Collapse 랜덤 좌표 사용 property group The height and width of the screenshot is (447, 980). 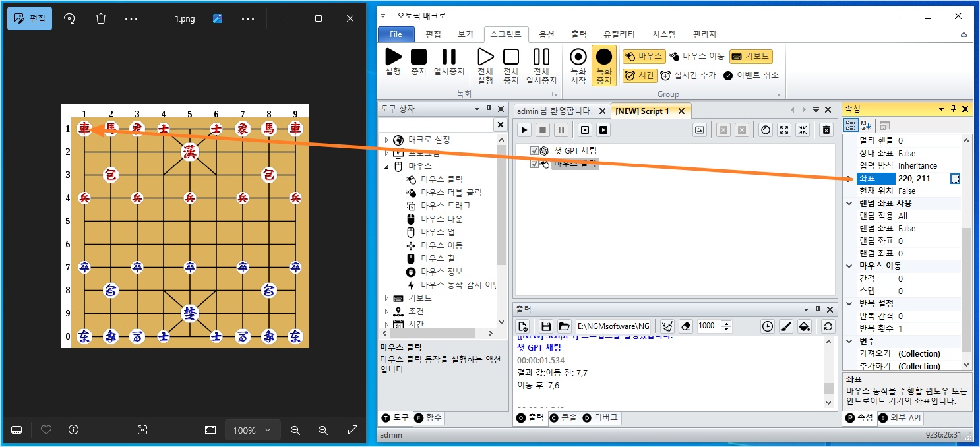(849, 203)
